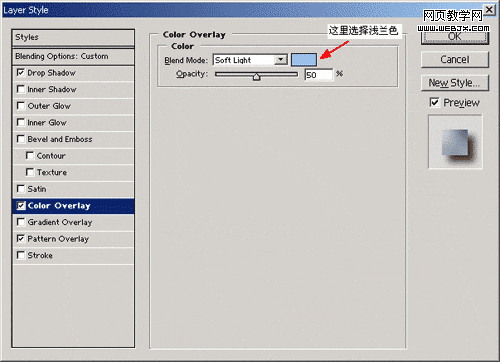Enable the Bevel and Emboss checkbox

click(x=21, y=139)
